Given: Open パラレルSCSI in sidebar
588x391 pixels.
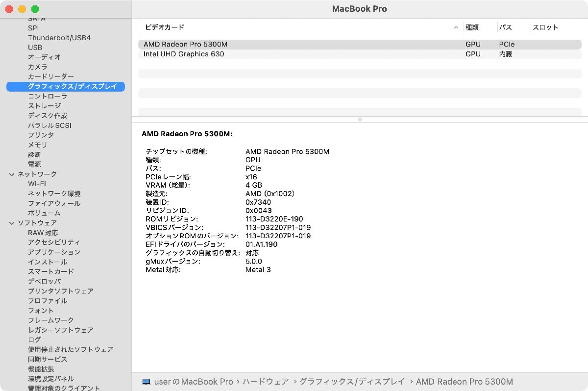Looking at the screenshot, I should [49, 125].
